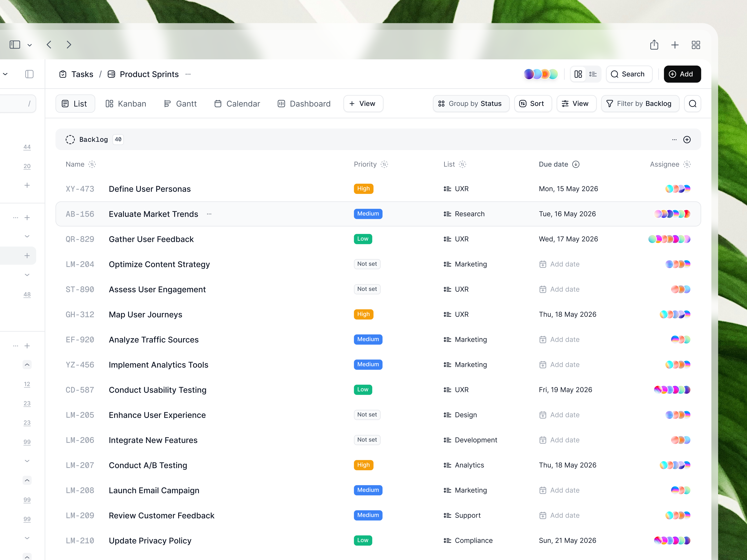Image resolution: width=747 pixels, height=560 pixels.
Task: Open a new tab with plus icon
Action: point(675,45)
